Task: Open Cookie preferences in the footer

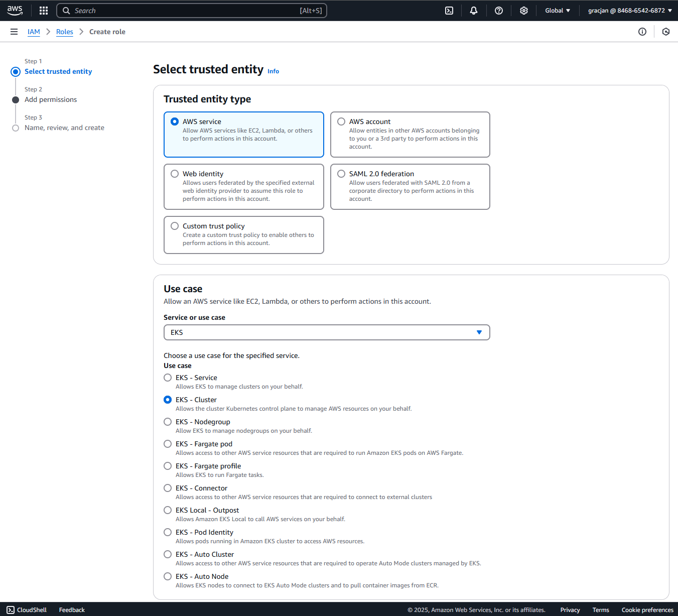Action: pyautogui.click(x=647, y=610)
